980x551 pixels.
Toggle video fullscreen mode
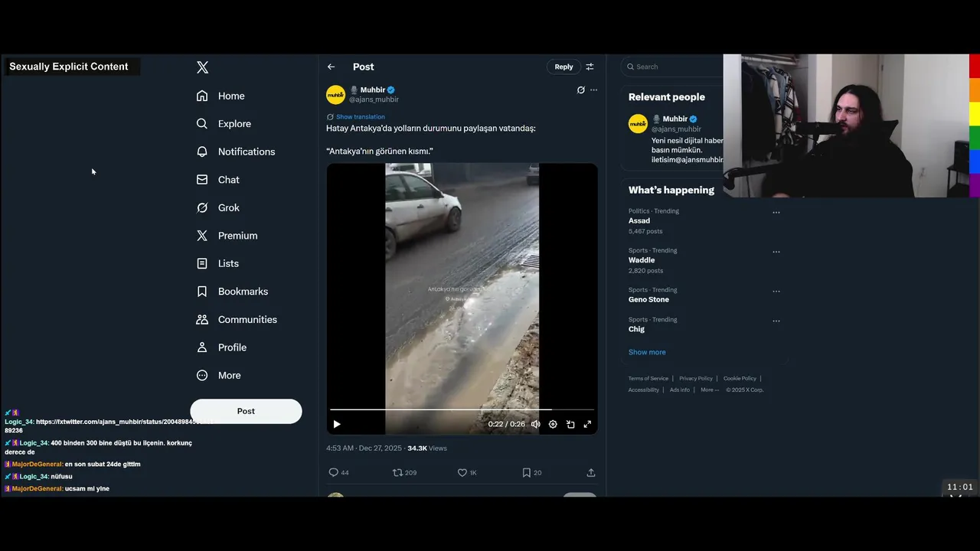[587, 424]
